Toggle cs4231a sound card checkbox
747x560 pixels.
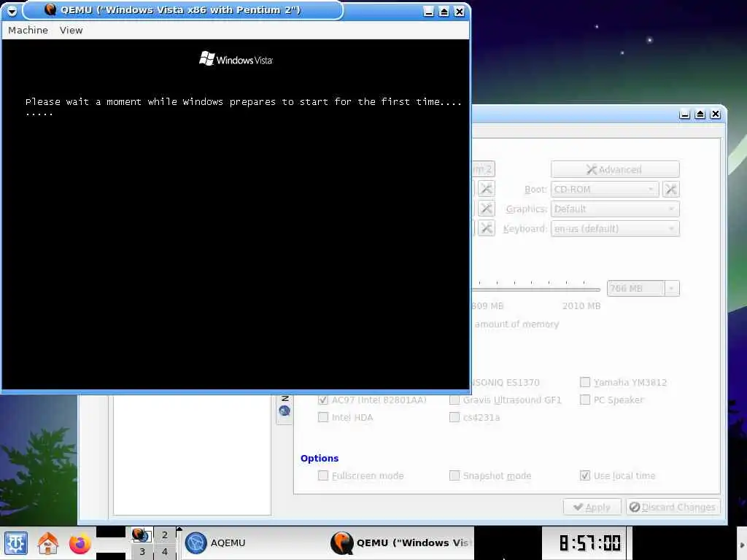tap(454, 417)
